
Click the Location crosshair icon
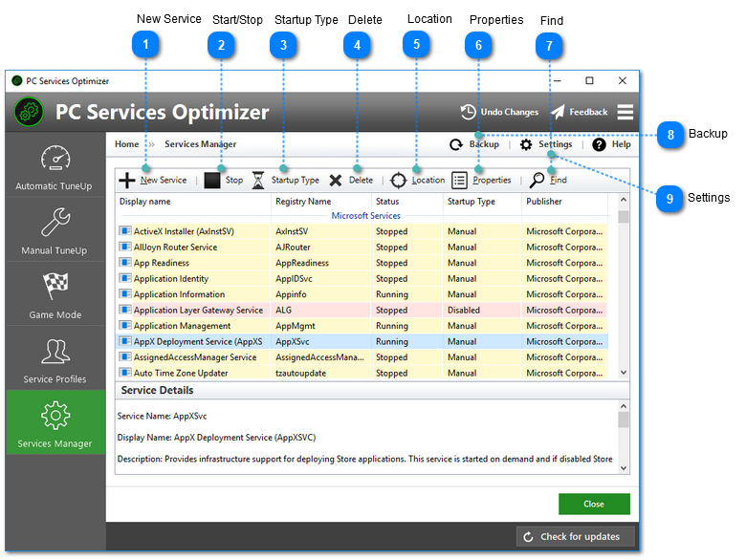[x=398, y=181]
